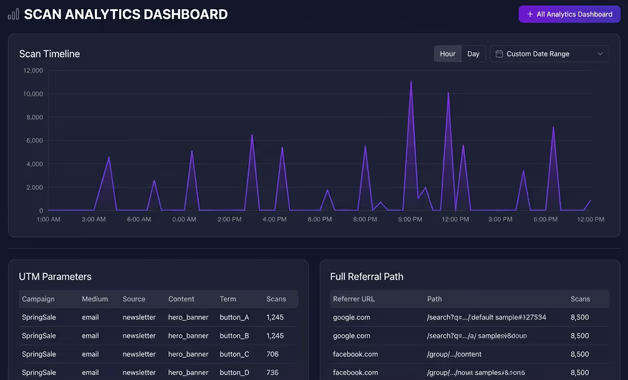The image size is (628, 380).
Task: Click google.com in the /search?q=.../a/ row
Action: (351, 336)
